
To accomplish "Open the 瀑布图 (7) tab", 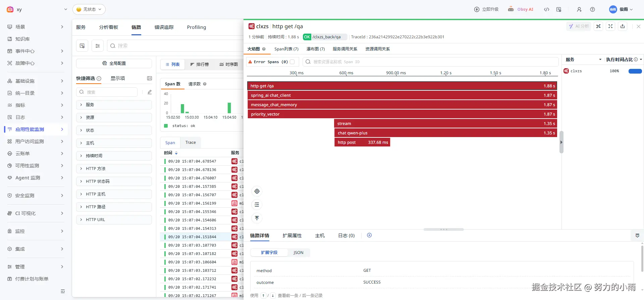I will pos(316,49).
